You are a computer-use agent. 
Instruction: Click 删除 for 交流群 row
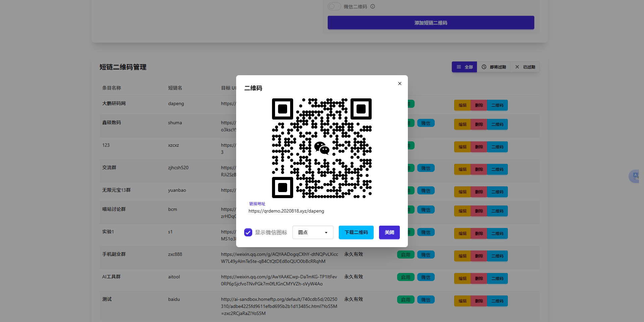pyautogui.click(x=479, y=169)
